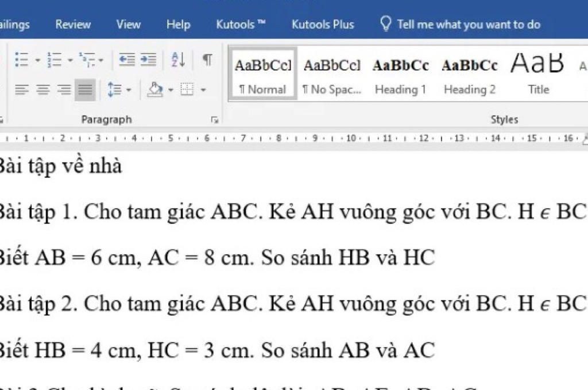Click the Multilevel List icon
This screenshot has height=390, width=588.
coord(87,60)
